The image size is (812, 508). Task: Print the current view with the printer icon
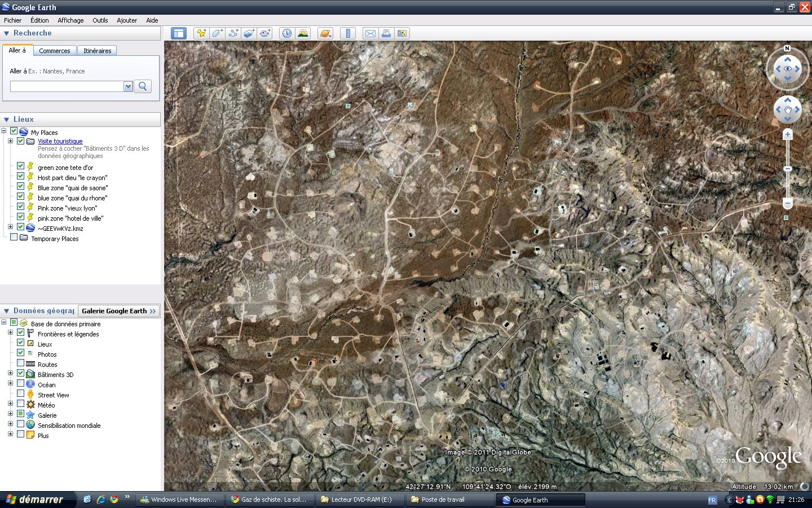click(386, 33)
